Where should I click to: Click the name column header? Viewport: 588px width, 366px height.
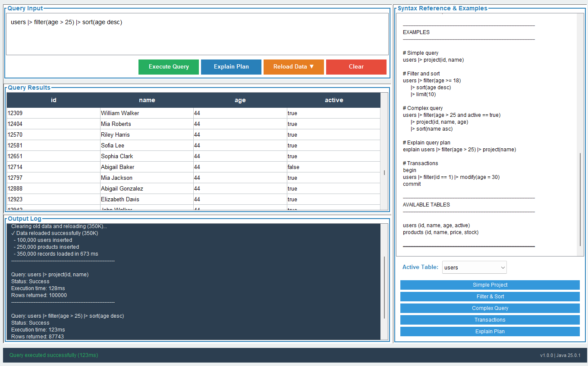pos(147,100)
